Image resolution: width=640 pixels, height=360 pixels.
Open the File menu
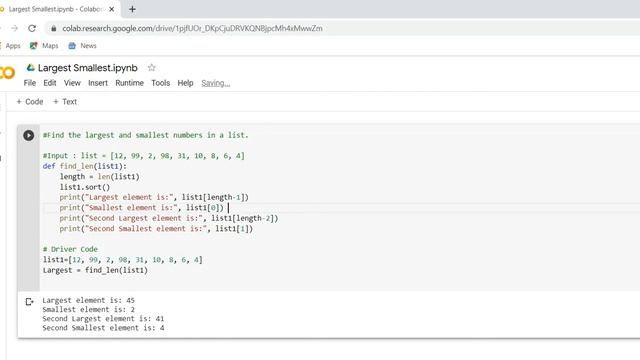coord(30,83)
